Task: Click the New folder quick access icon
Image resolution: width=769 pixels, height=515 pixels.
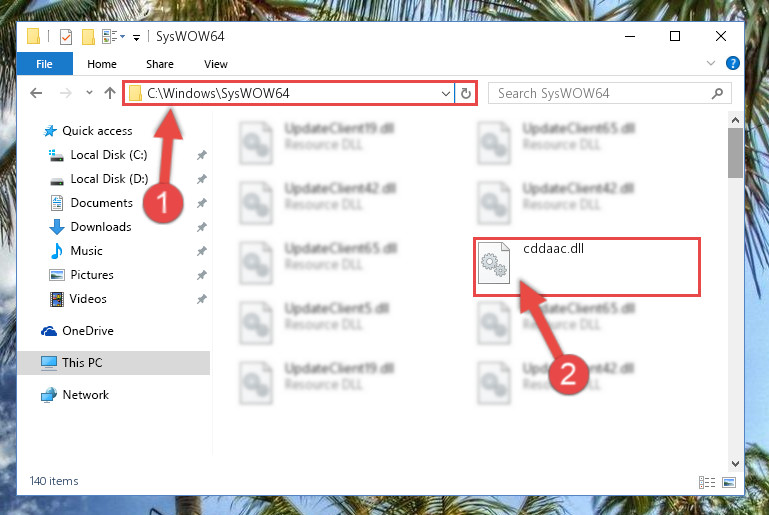Action: point(88,37)
